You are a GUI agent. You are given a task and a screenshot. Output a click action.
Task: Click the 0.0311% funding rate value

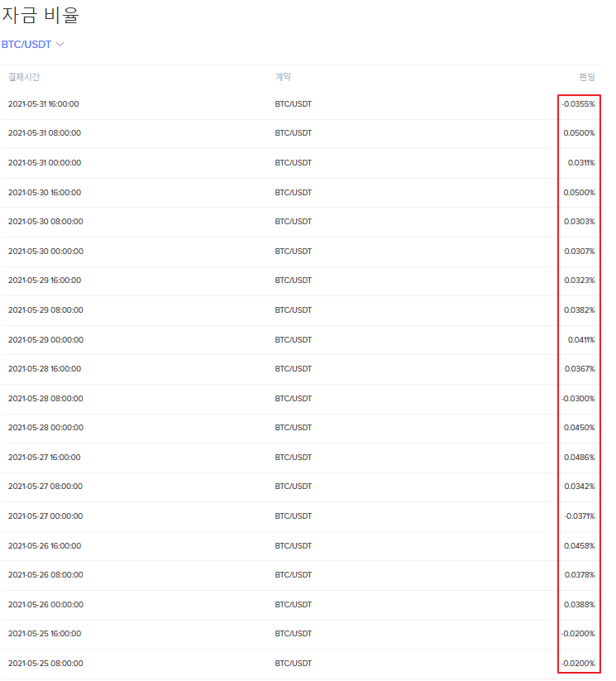(x=581, y=162)
